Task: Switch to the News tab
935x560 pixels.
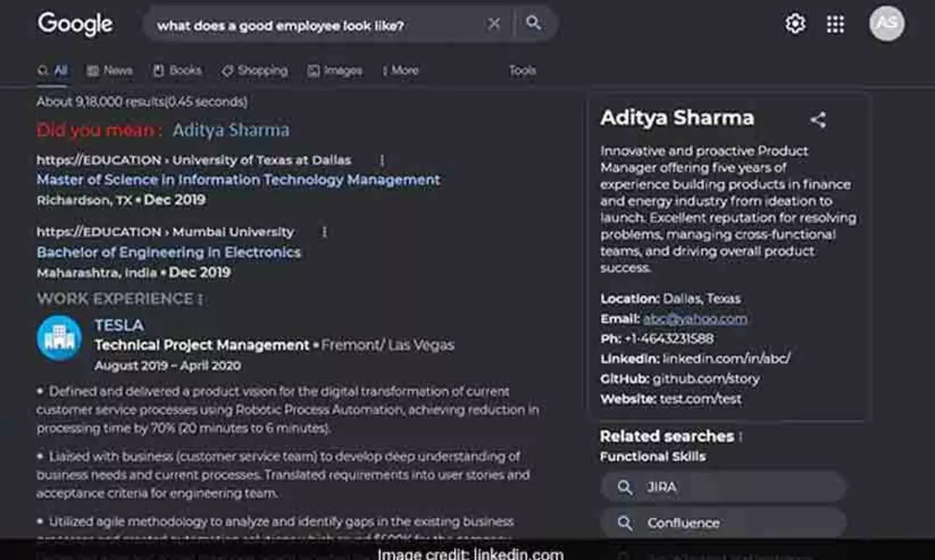Action: click(x=110, y=70)
